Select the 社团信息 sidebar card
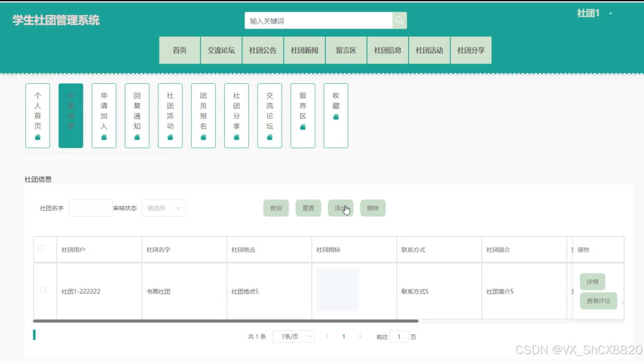The image size is (644, 361). click(x=71, y=116)
